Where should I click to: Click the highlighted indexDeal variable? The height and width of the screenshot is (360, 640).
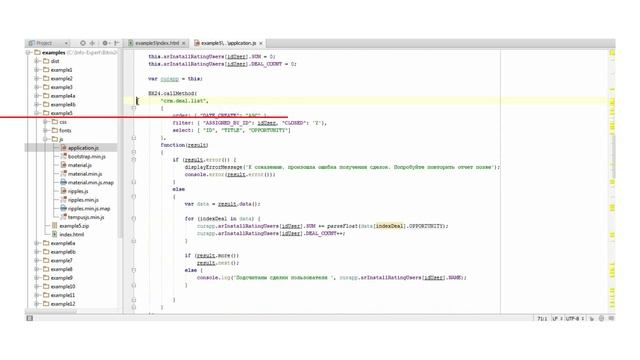tap(389, 226)
